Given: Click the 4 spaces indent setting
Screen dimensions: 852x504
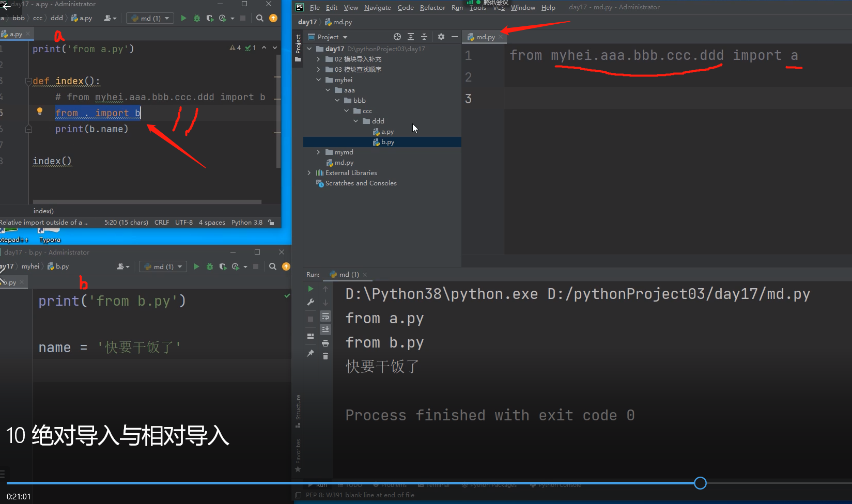Looking at the screenshot, I should (212, 223).
